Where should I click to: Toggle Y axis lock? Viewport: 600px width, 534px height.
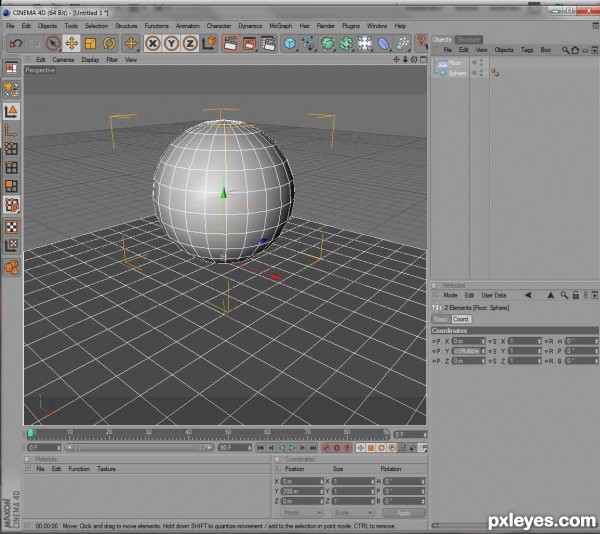pyautogui.click(x=171, y=44)
